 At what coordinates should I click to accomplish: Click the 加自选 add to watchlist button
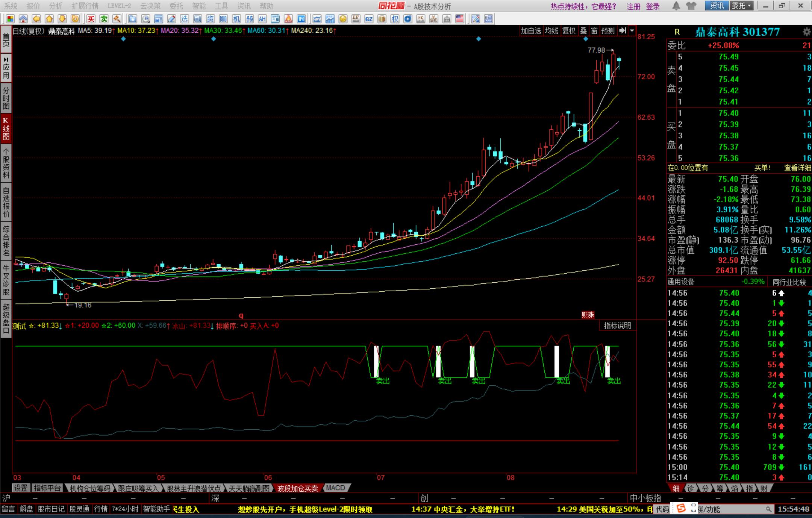click(531, 31)
